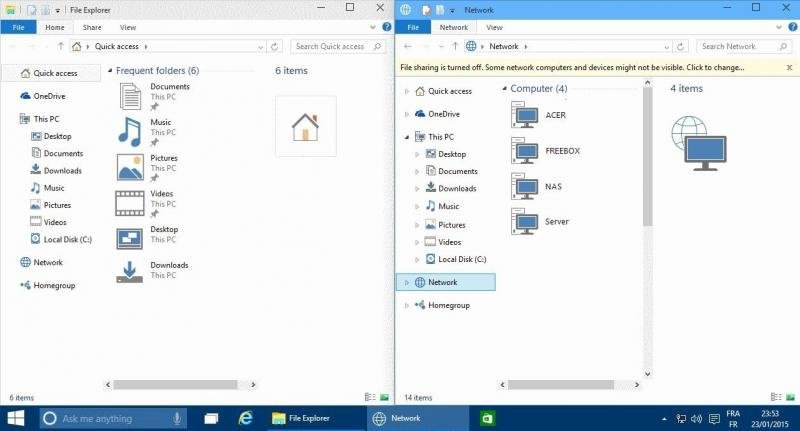Viewport: 800px width, 431px height.
Task: Select FREEBOX computer in Network window
Action: (545, 150)
